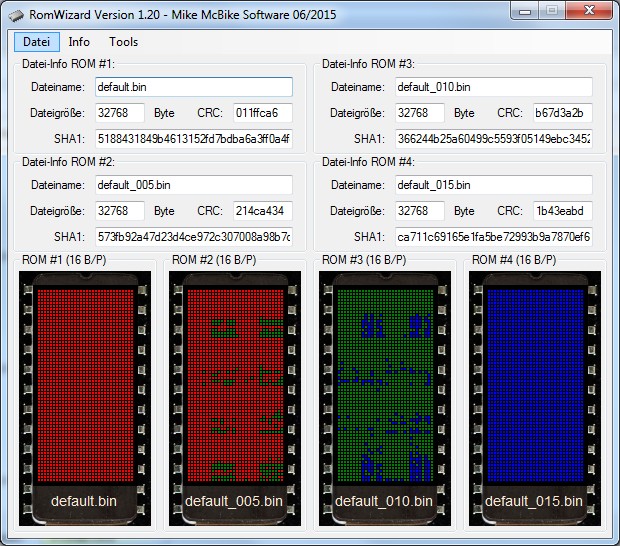This screenshot has height=546, width=620.
Task: Click the ROM #4 SHA1 hash field
Action: click(x=493, y=237)
